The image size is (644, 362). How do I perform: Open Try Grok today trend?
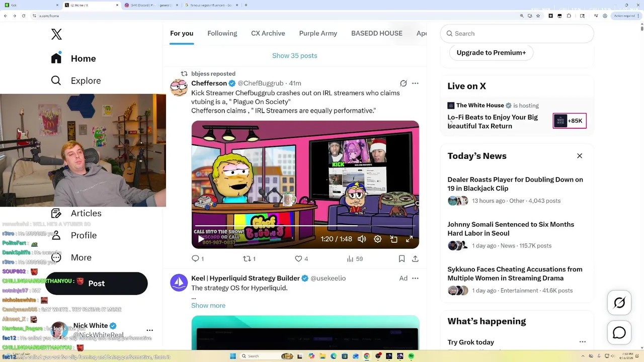click(x=471, y=342)
